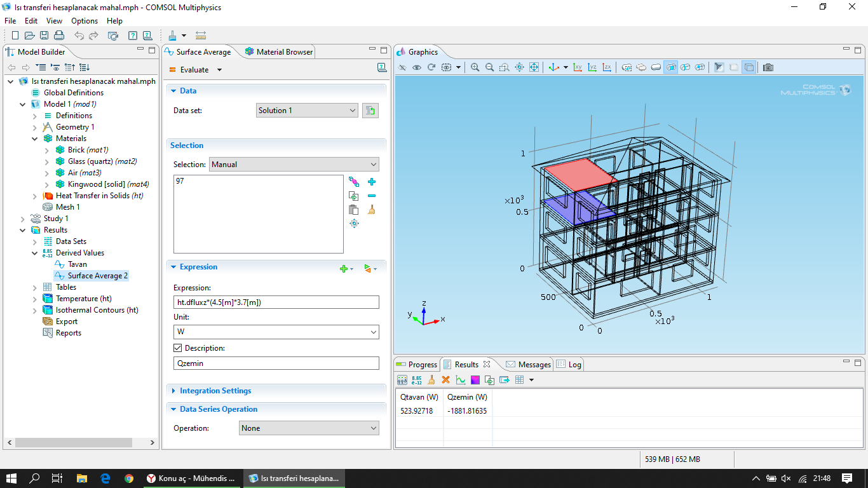Image resolution: width=868 pixels, height=488 pixels.
Task: Expand the Heat Transfer in Solids node
Action: (x=35, y=196)
